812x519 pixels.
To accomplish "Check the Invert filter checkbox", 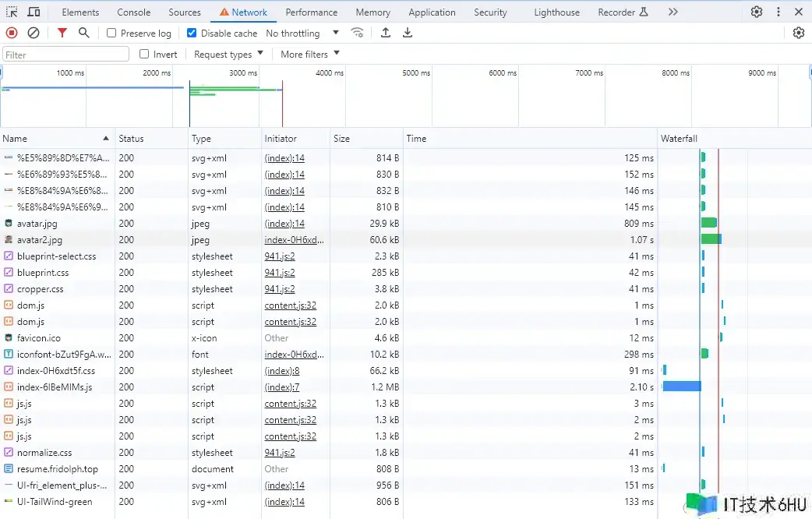I will pos(144,55).
